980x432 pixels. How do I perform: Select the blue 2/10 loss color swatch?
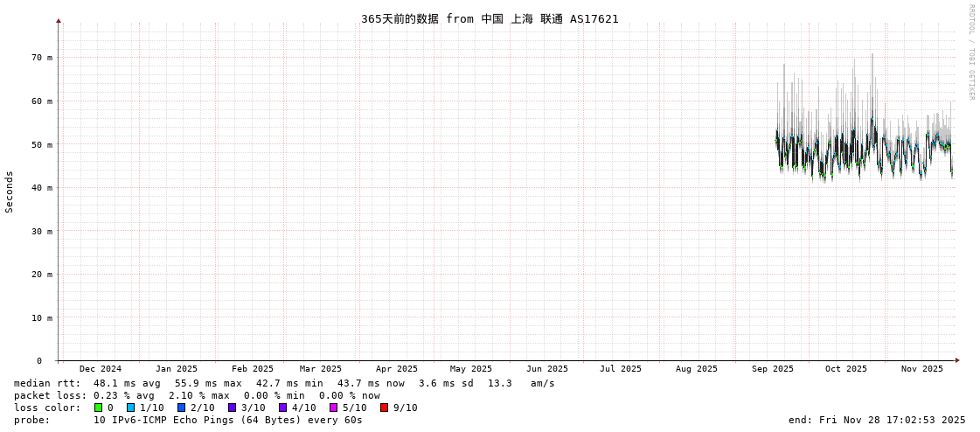click(182, 408)
